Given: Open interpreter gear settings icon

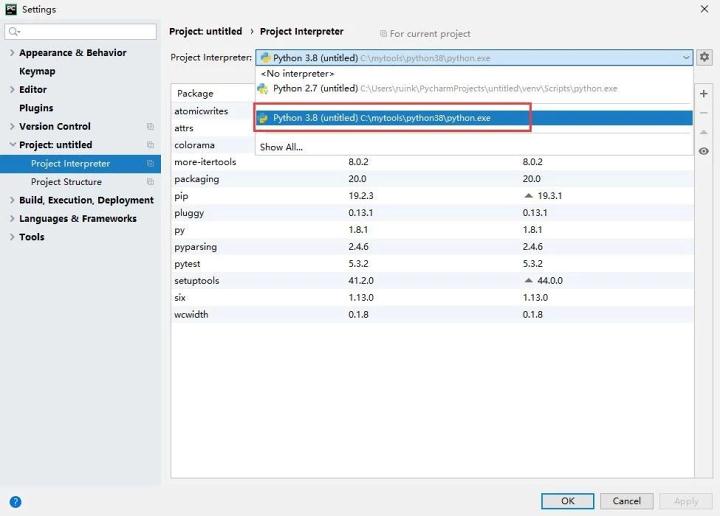Looking at the screenshot, I should coord(704,57).
